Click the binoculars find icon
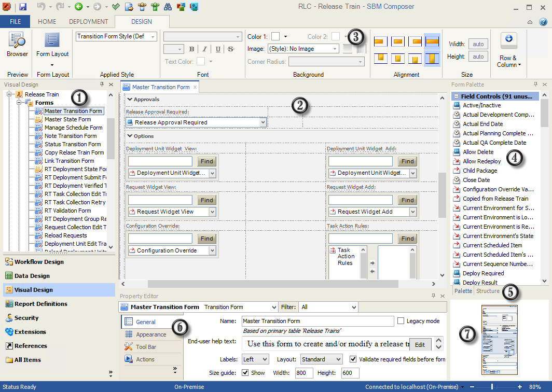 pos(168,7)
